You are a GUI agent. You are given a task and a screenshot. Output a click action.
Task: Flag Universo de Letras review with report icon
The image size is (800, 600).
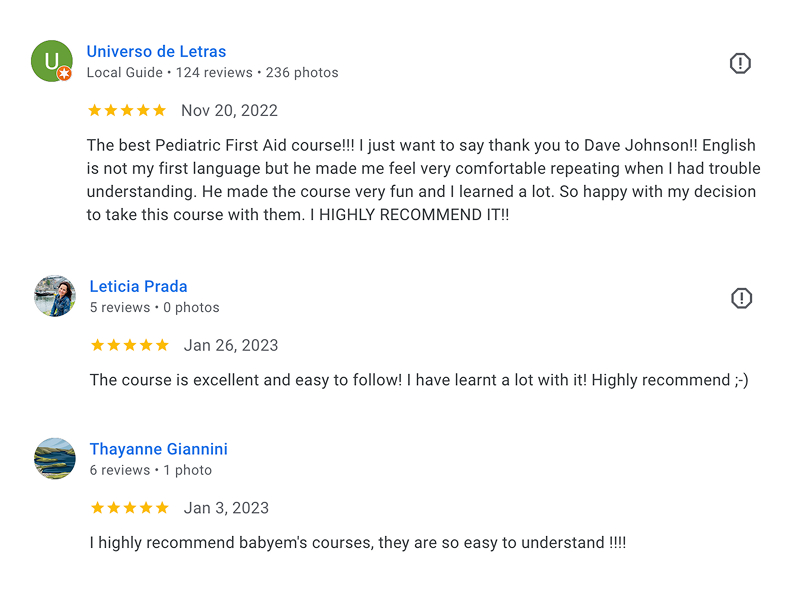pos(740,63)
